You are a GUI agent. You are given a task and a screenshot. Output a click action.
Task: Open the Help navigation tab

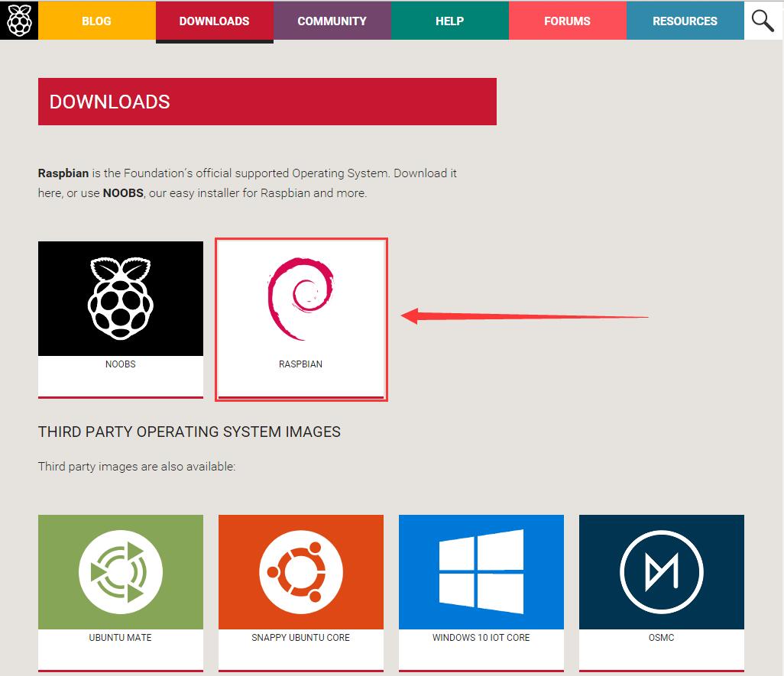449,21
